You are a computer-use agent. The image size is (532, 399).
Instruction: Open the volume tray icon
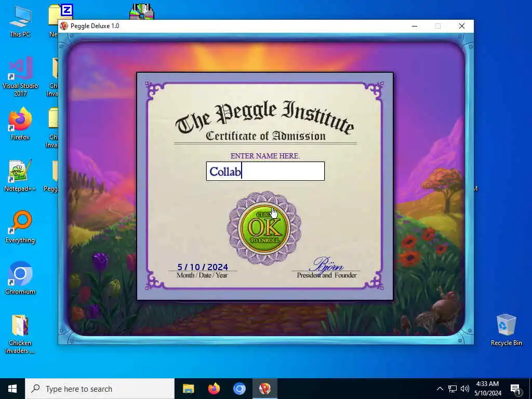coord(465,389)
